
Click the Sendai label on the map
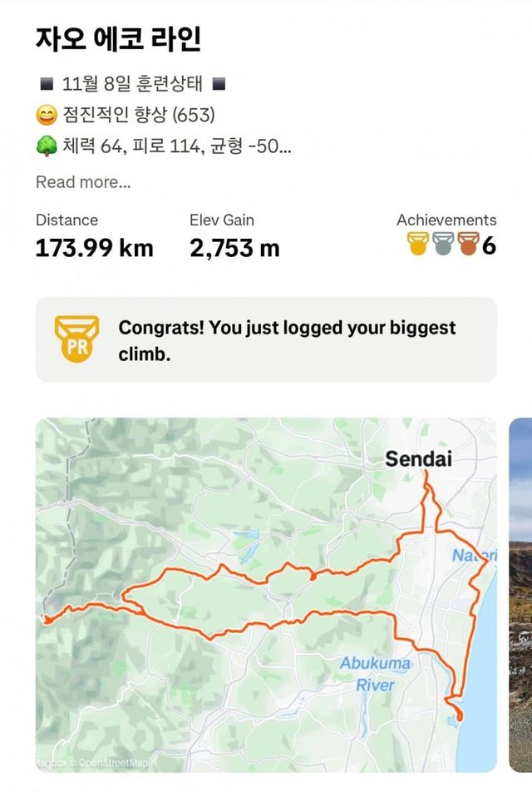418,458
